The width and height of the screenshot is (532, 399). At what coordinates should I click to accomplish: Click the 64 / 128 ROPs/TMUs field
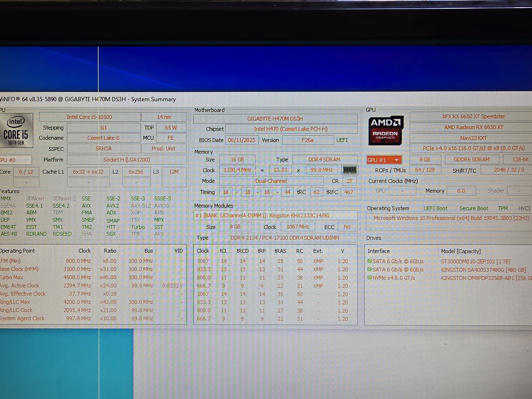[x=425, y=170]
